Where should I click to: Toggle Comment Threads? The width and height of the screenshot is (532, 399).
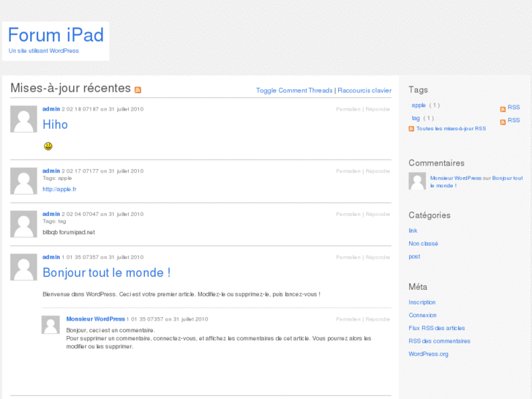tap(294, 90)
